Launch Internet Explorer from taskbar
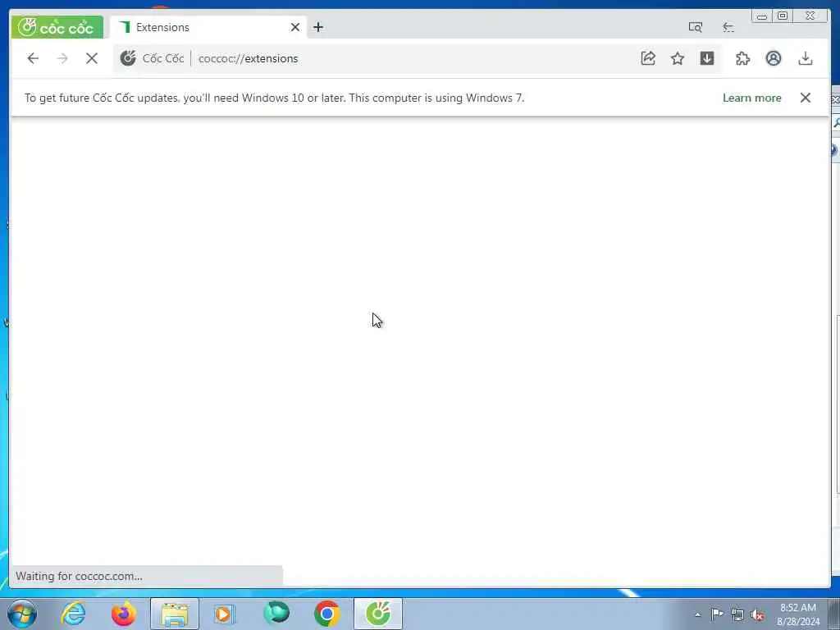Screen dimensions: 840x630 click(x=73, y=614)
